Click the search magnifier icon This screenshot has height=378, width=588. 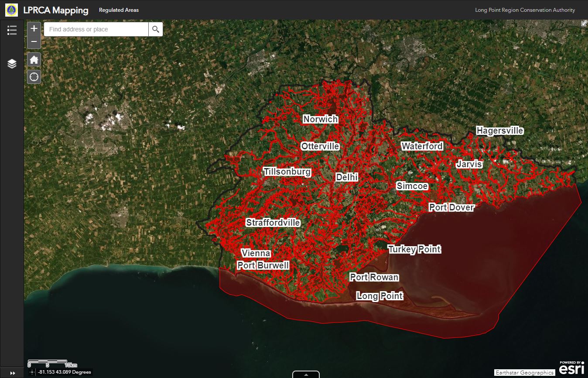coord(155,29)
